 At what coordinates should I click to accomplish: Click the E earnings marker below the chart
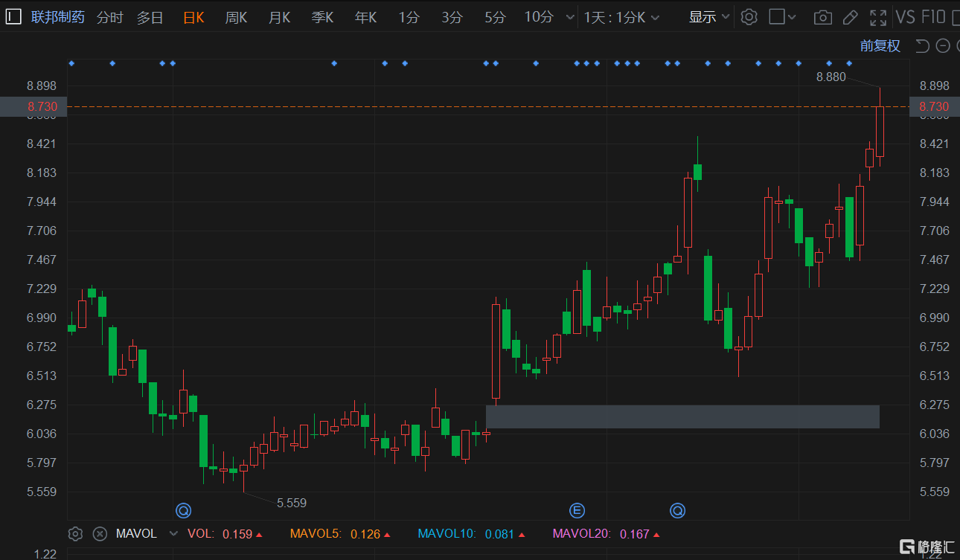577,510
